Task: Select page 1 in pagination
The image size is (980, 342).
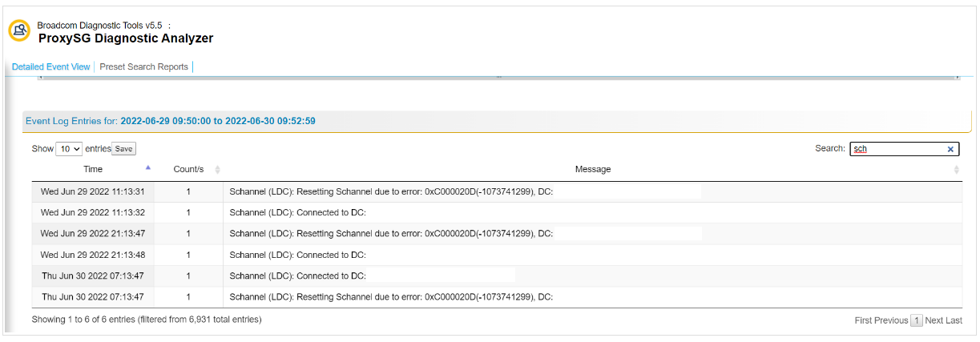Action: point(916,320)
